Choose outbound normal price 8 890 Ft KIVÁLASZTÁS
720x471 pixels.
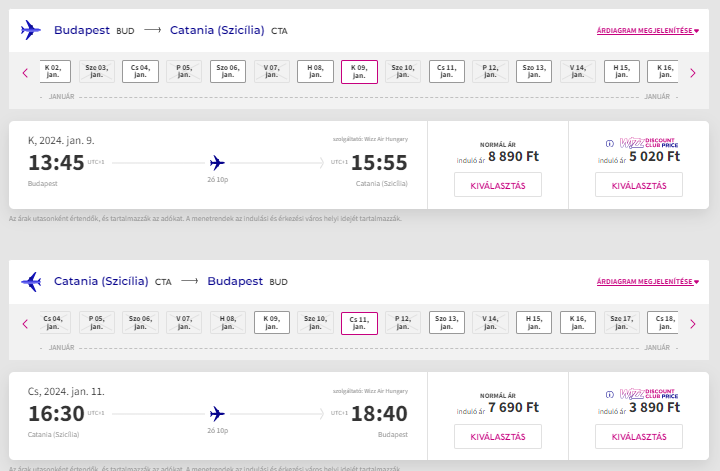tap(498, 185)
